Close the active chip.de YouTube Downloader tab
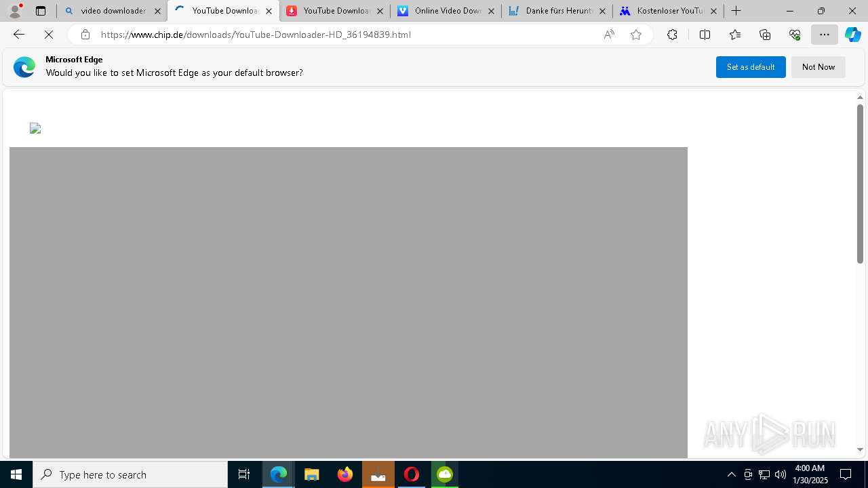This screenshot has height=488, width=868. (269, 11)
